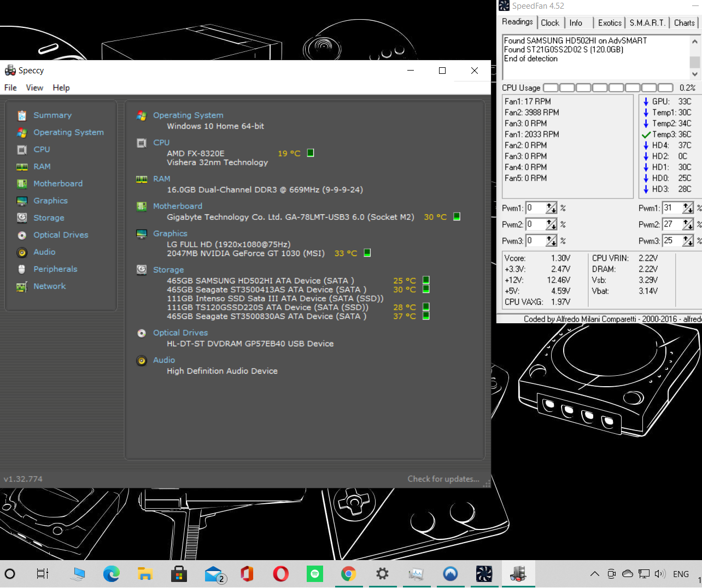Click the Motherboard icon in sidebar
Image resolution: width=702 pixels, height=588 pixels.
click(x=22, y=184)
